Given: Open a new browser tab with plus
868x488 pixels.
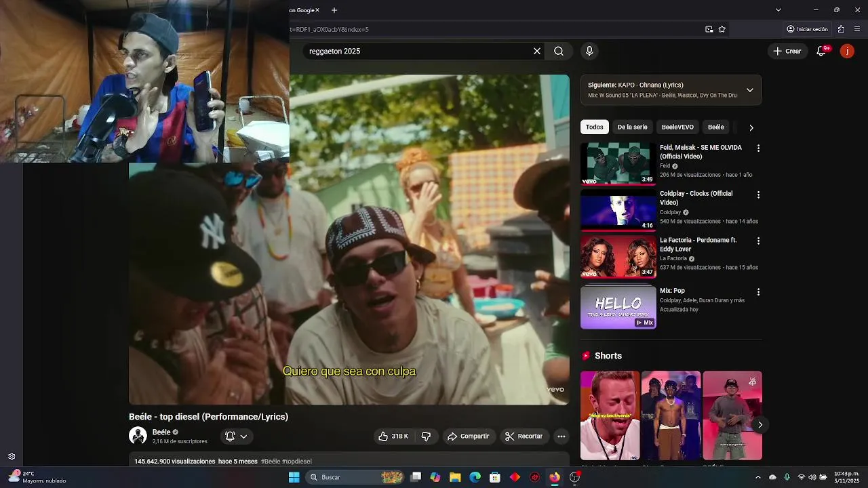Looking at the screenshot, I should coord(334,10).
